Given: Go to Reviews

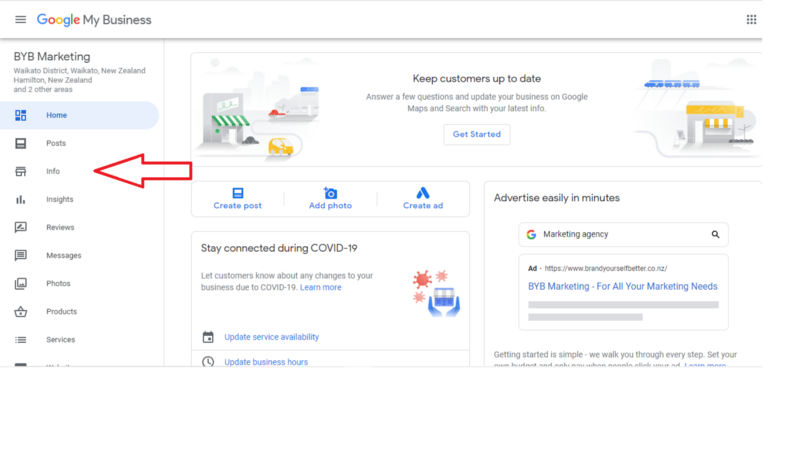Looking at the screenshot, I should (x=60, y=228).
